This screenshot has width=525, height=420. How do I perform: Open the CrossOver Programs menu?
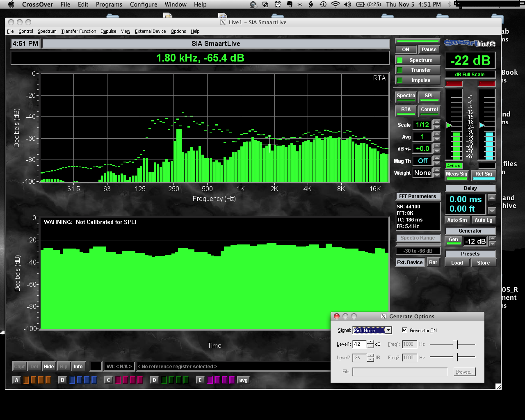109,5
